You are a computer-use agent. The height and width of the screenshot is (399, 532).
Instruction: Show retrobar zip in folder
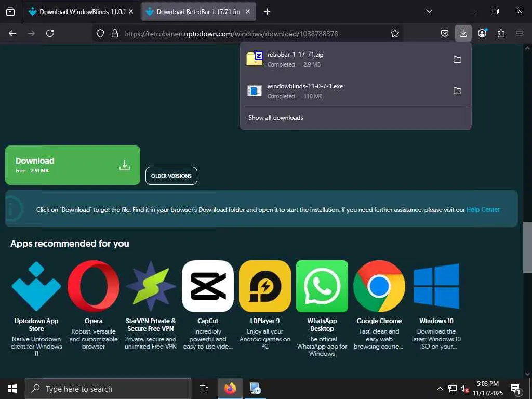(x=457, y=59)
